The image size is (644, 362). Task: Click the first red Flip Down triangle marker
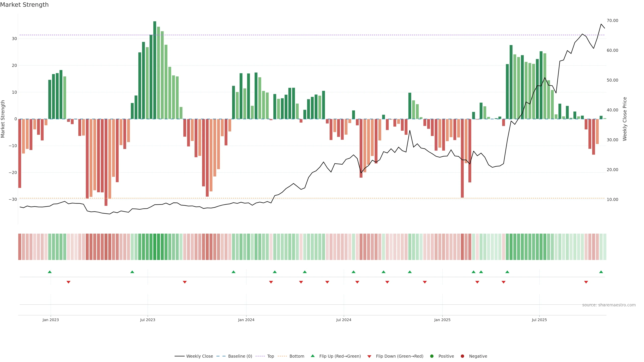coord(68,282)
